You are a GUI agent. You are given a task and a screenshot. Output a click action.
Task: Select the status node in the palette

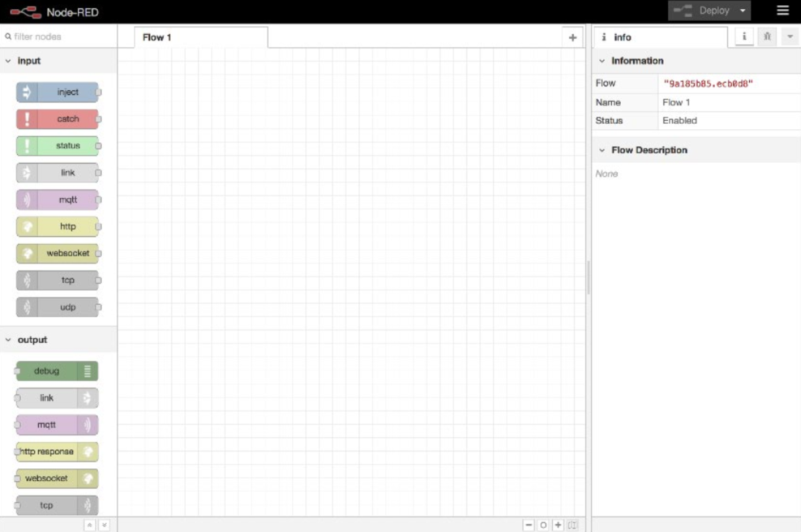(x=58, y=146)
